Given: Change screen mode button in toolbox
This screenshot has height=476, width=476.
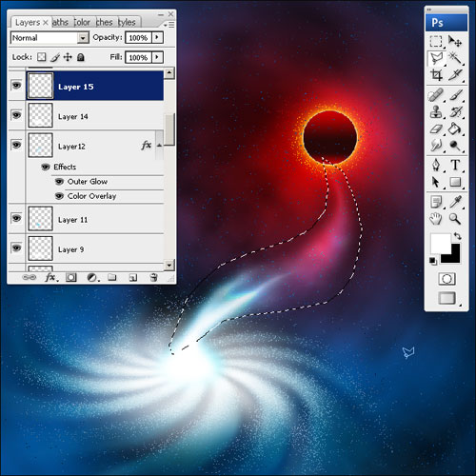Looking at the screenshot, I should (446, 298).
